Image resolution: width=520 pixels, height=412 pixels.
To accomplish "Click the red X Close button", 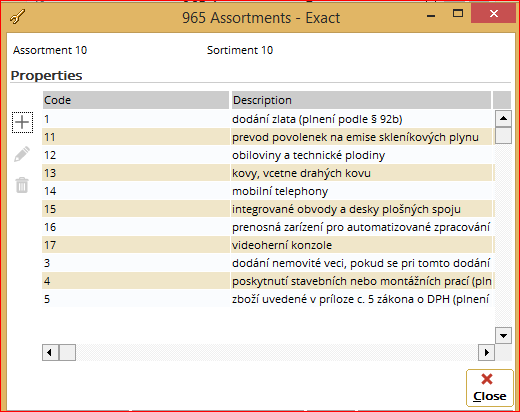I will pyautogui.click(x=489, y=388).
